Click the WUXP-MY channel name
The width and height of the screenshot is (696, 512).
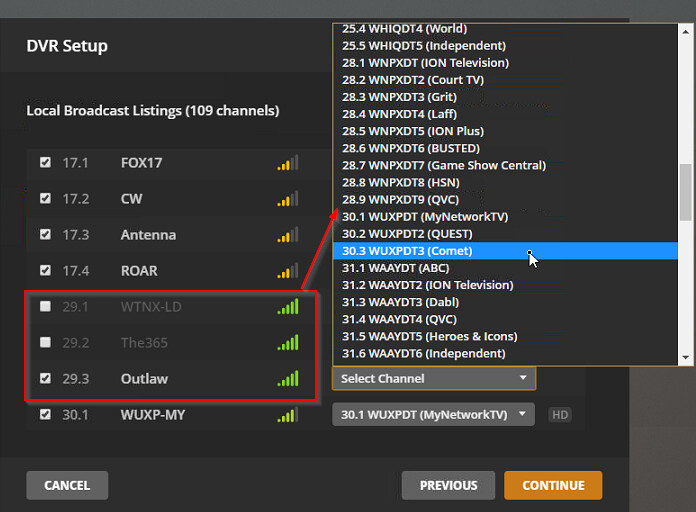[153, 415]
